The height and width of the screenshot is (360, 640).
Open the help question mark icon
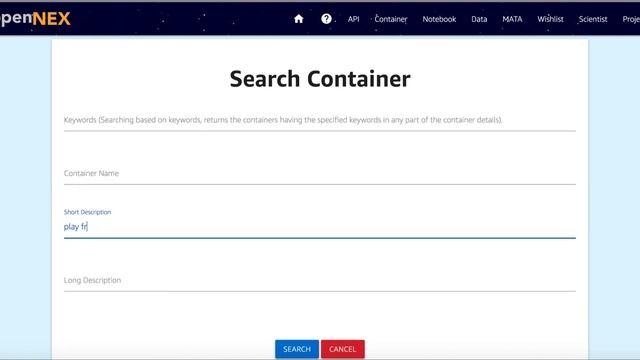click(x=326, y=19)
